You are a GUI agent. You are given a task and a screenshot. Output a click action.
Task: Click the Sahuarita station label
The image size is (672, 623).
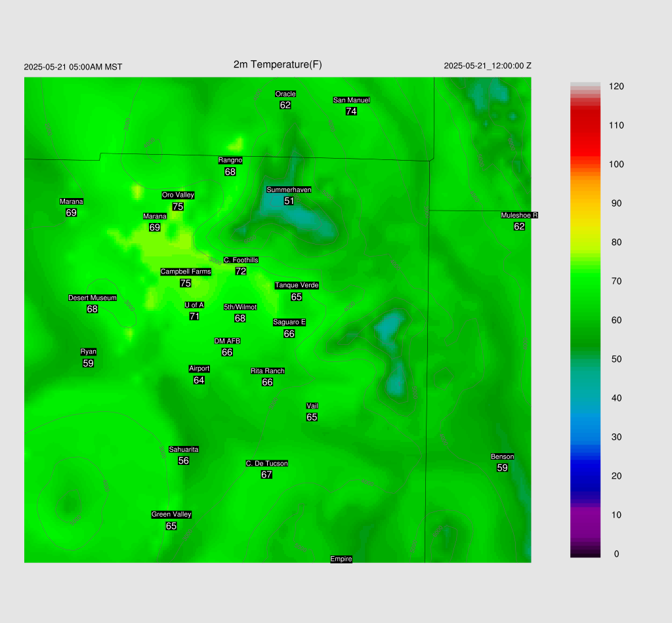click(x=184, y=449)
